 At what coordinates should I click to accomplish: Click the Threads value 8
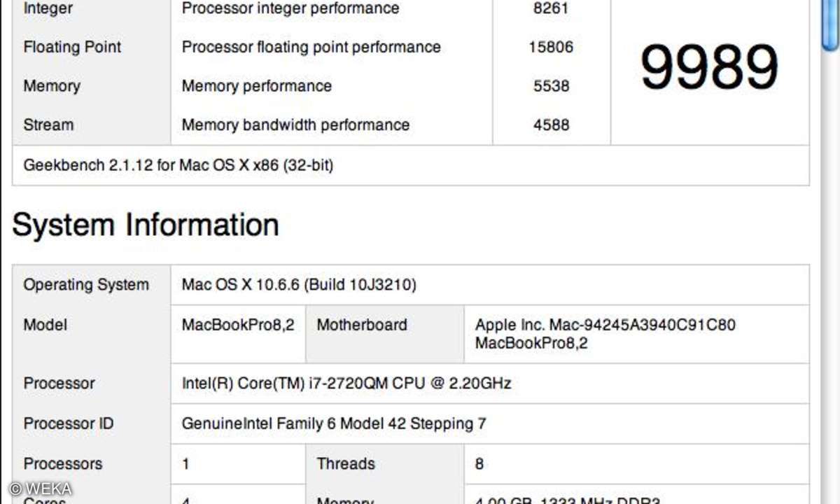click(x=479, y=463)
